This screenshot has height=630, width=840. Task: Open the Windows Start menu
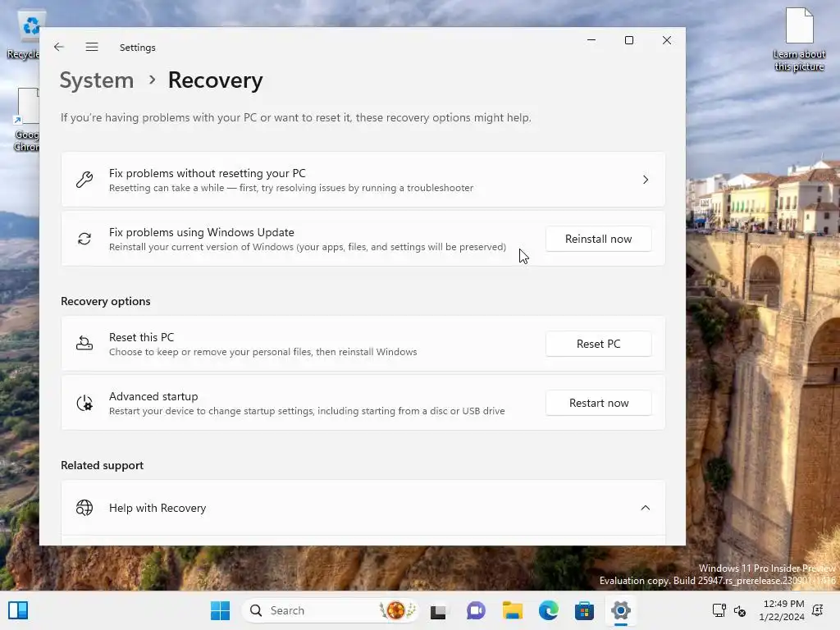click(220, 610)
